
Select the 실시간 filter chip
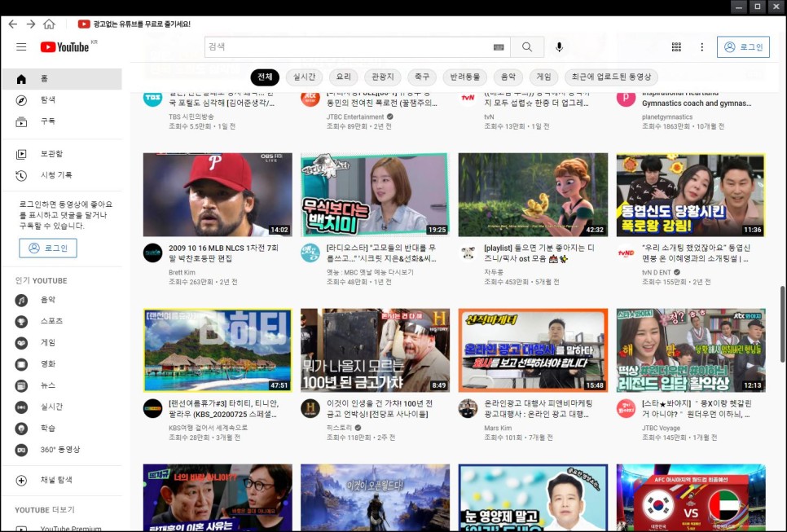coord(304,77)
